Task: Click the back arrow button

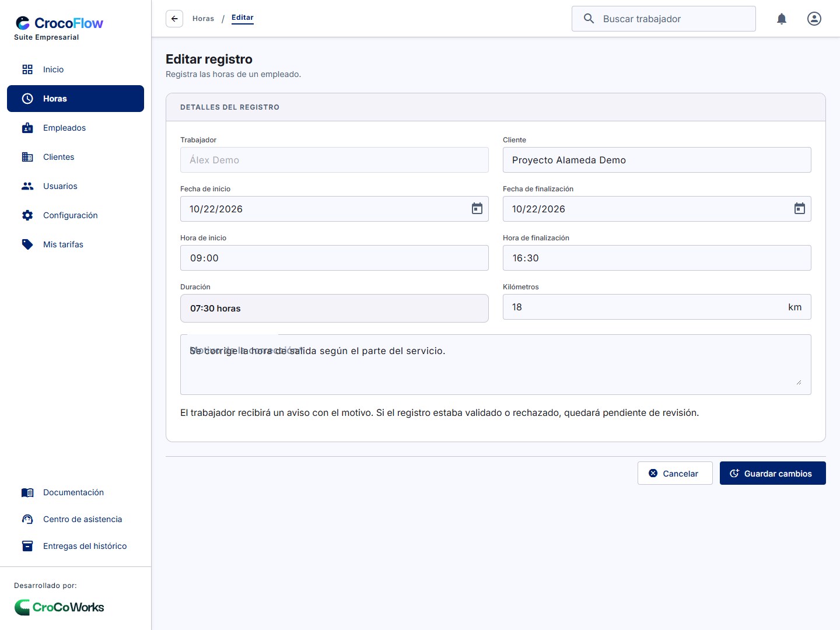Action: pyautogui.click(x=174, y=19)
